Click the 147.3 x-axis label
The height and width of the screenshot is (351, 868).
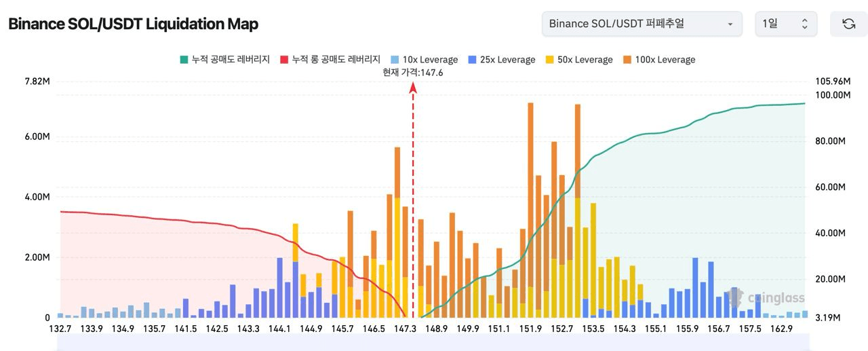(x=405, y=329)
